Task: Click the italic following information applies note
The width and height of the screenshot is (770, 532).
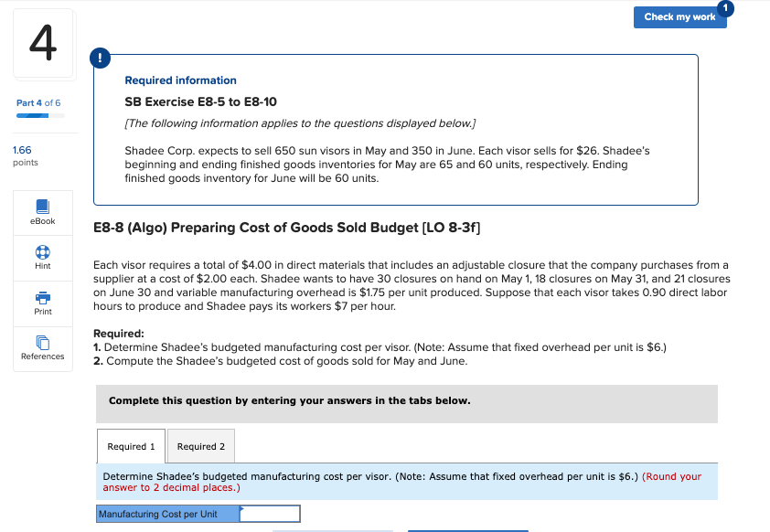Action: 300,123
